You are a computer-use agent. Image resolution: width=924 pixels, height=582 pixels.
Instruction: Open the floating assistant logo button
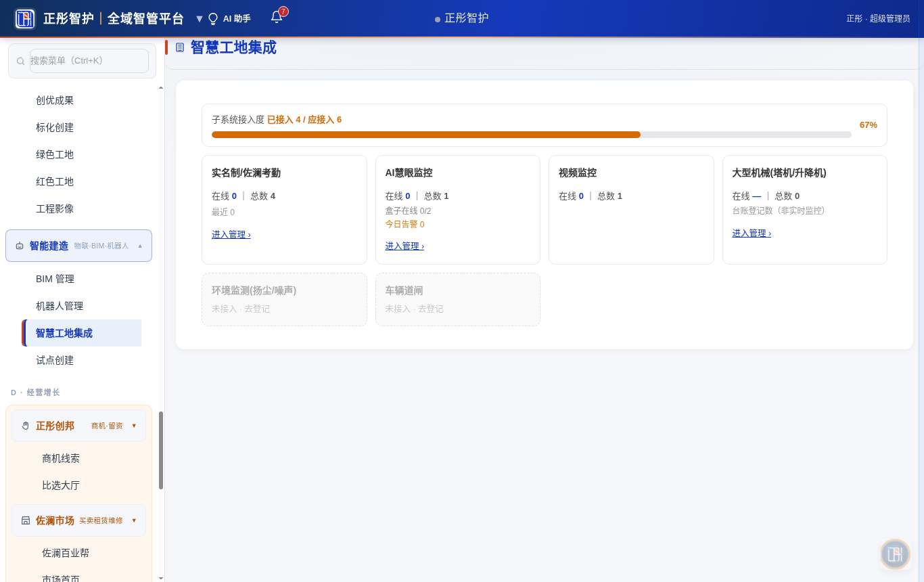point(895,554)
